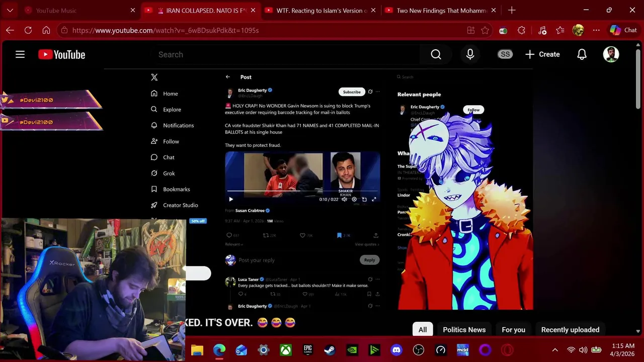Open the Bookmarks item in X sidebar
Screen dimensions: 644x362
tap(170, 189)
